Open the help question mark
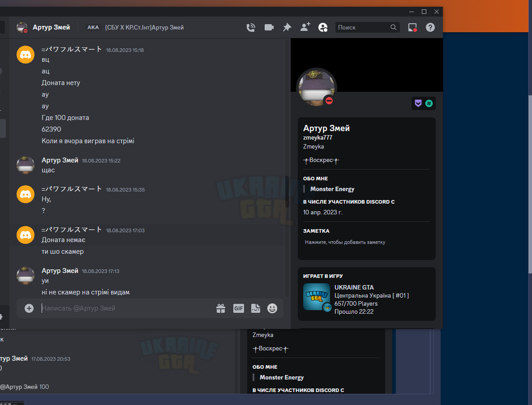 [x=430, y=27]
